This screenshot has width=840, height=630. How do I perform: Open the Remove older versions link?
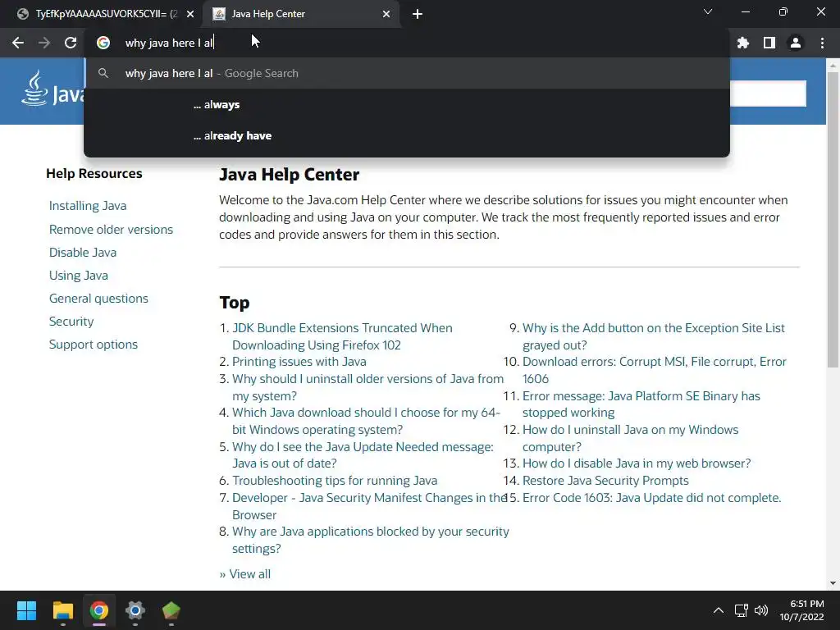click(x=111, y=230)
